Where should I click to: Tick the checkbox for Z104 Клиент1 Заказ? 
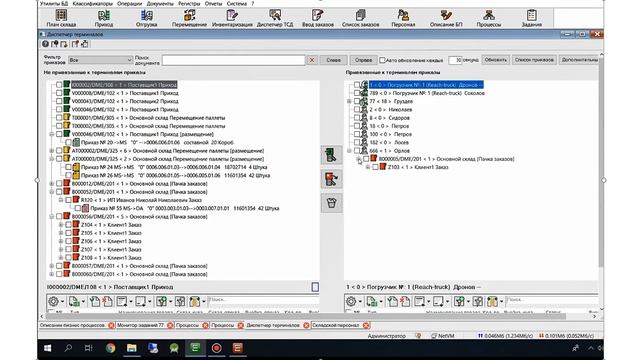coord(68,224)
